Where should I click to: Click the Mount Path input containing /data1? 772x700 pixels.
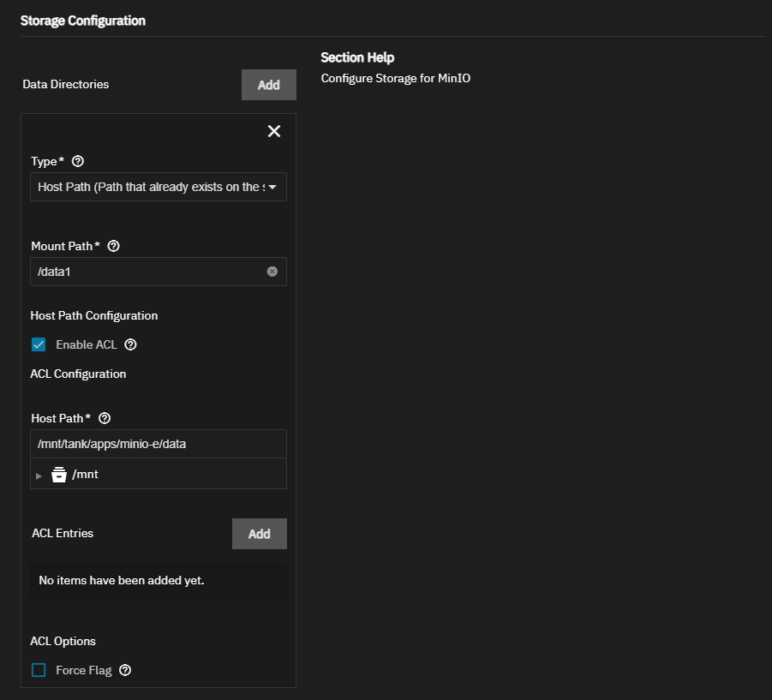click(x=146, y=272)
